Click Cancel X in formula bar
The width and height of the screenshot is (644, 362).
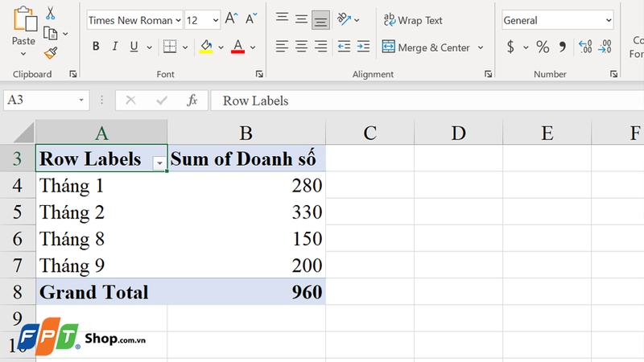(130, 100)
